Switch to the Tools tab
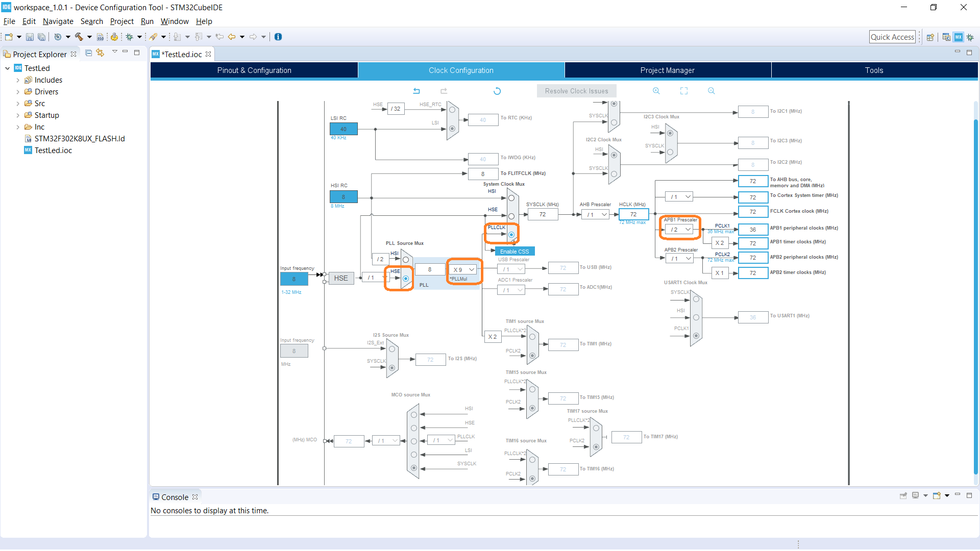Screen dimensions: 980x551 point(874,70)
